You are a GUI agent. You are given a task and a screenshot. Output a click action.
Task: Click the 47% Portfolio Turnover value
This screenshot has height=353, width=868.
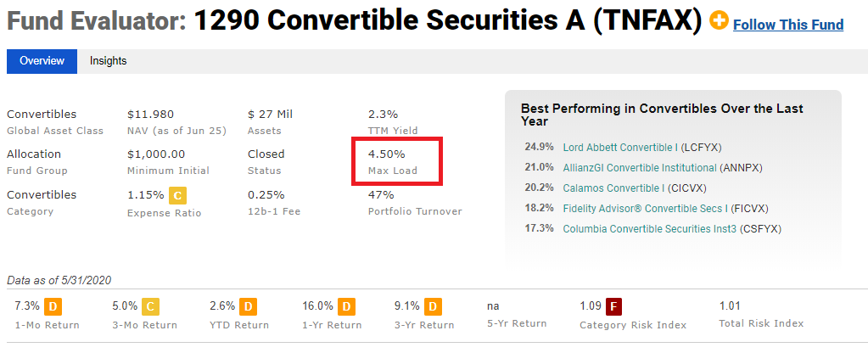pos(381,195)
